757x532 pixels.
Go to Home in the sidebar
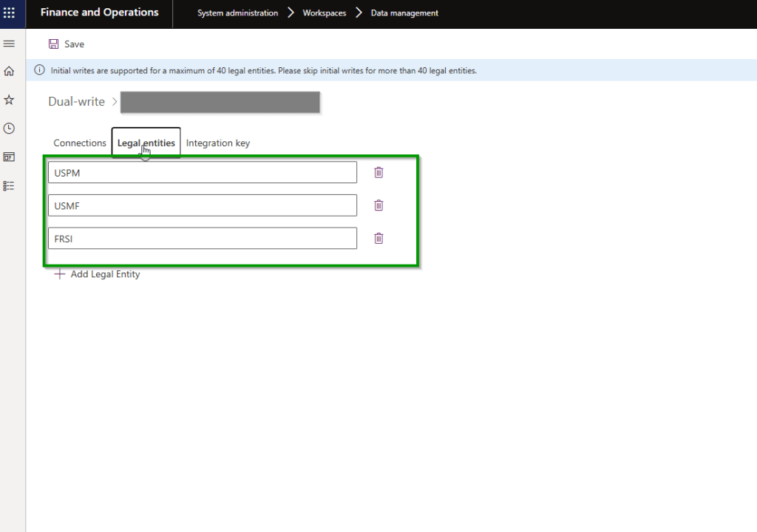(9, 72)
